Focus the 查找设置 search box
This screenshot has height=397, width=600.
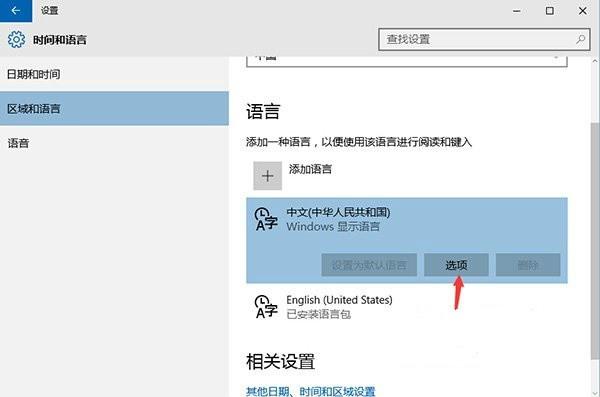point(484,39)
